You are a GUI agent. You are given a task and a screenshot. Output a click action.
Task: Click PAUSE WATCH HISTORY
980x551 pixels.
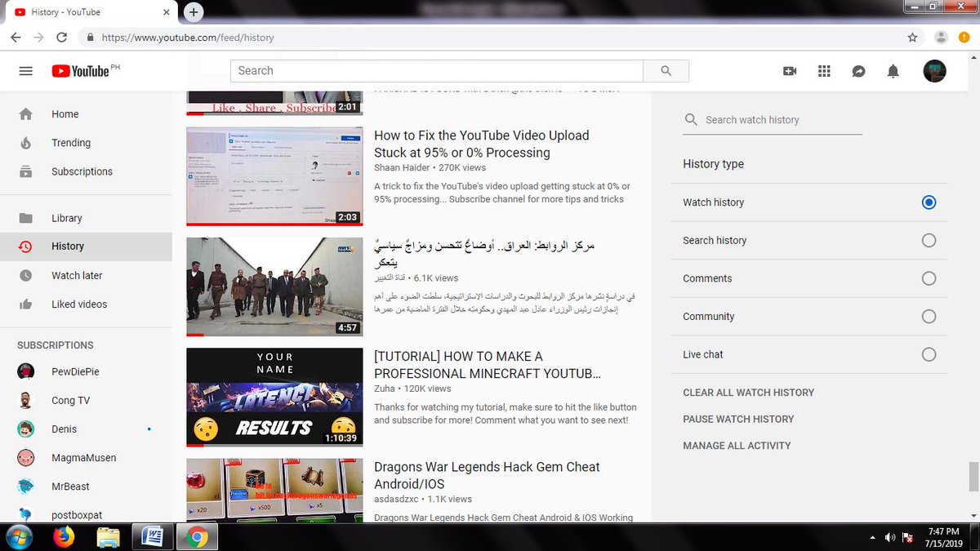738,419
